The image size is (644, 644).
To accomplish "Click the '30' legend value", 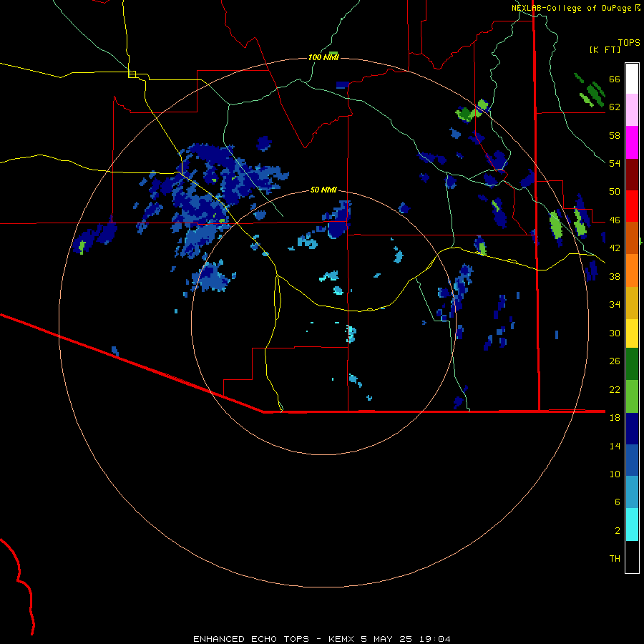I will tap(615, 333).
